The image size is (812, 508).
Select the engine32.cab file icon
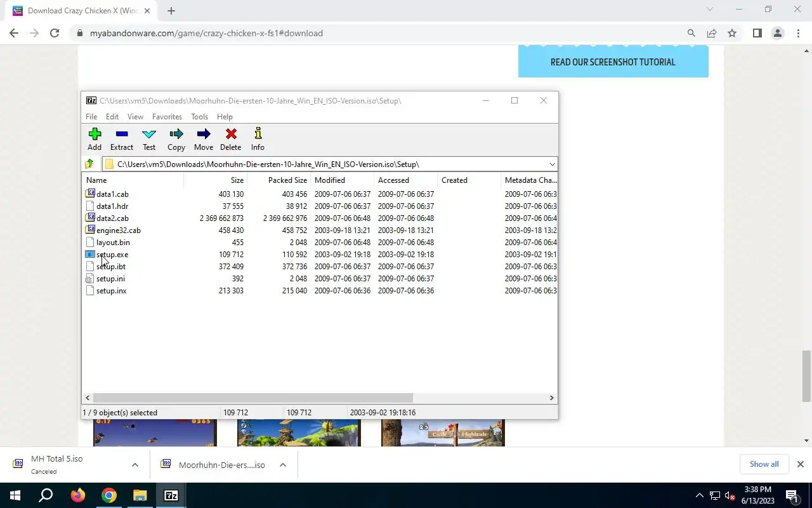tap(90, 230)
